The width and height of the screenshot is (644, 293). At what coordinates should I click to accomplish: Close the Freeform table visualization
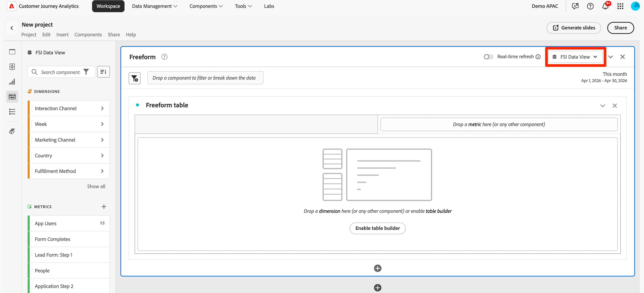coord(615,106)
